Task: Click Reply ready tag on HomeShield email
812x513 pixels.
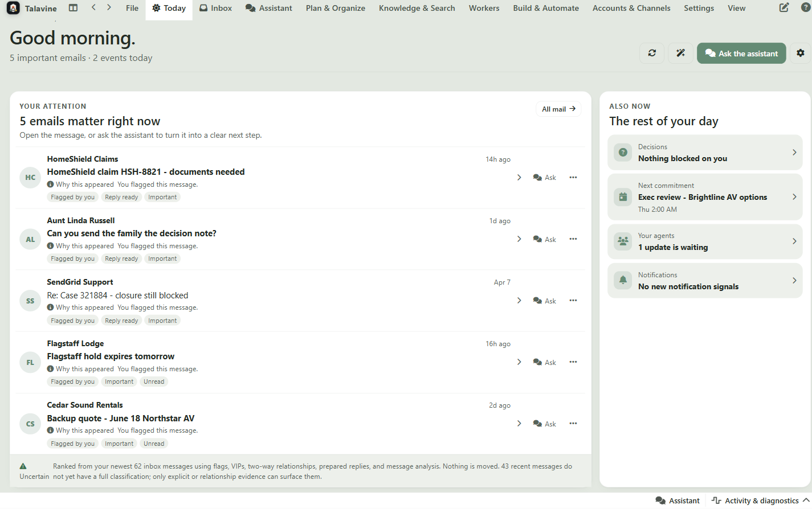Action: [121, 197]
